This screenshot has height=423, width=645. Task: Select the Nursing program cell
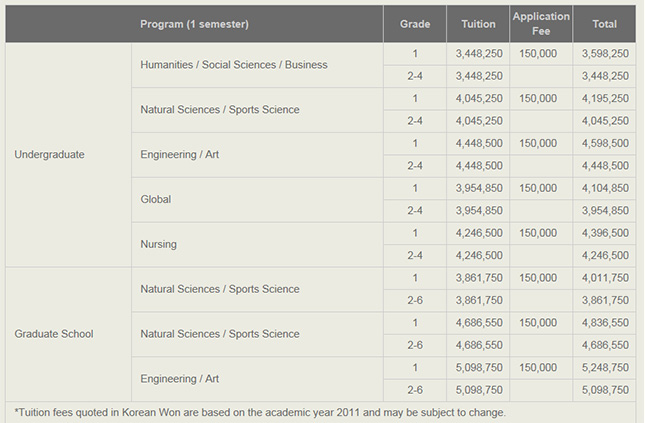point(159,244)
